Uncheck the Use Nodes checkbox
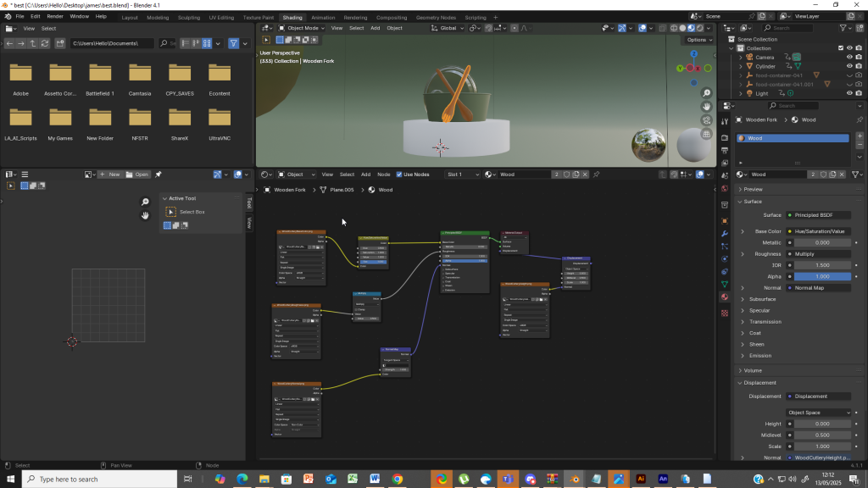This screenshot has width=868, height=488. pos(399,175)
